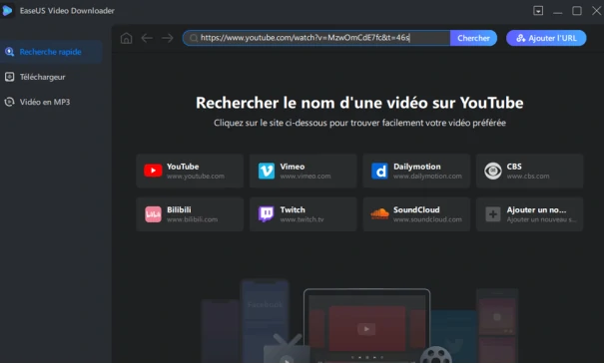Go back with the left arrow icon
This screenshot has height=364, width=604.
(147, 38)
